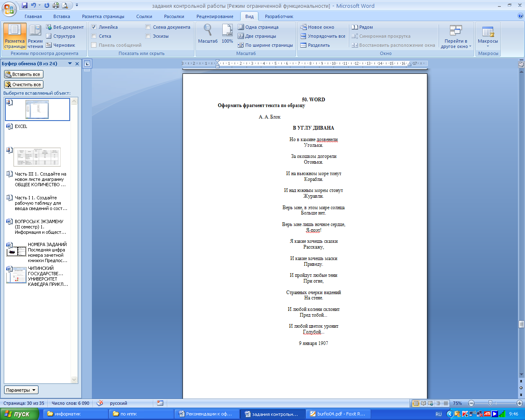Click Разделить window
Viewport: 525px width, 420px height.
(x=315, y=45)
